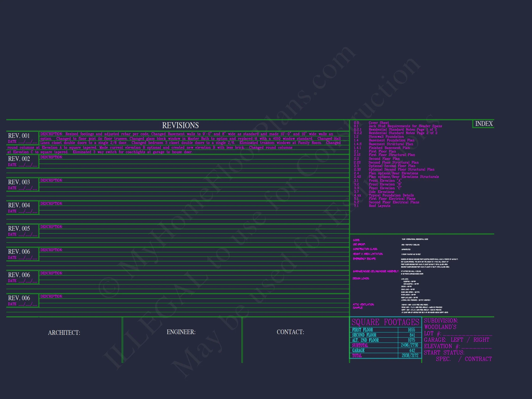Click Basement Foundation Plan in the index
Viewport: 532px width, 399px height.
[391, 140]
